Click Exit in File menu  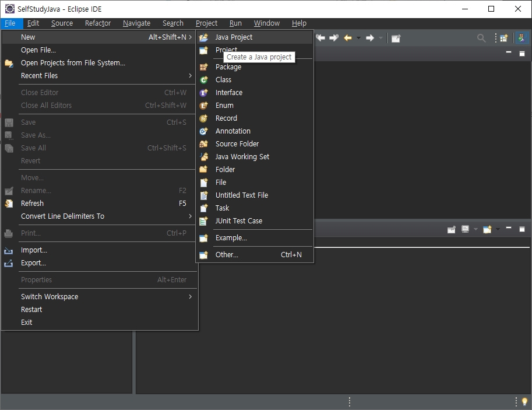(x=99, y=323)
